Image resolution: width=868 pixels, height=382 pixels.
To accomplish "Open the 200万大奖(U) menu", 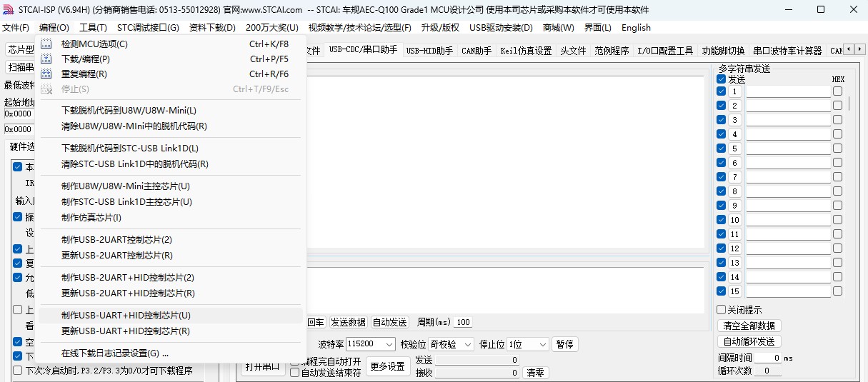I will [272, 28].
